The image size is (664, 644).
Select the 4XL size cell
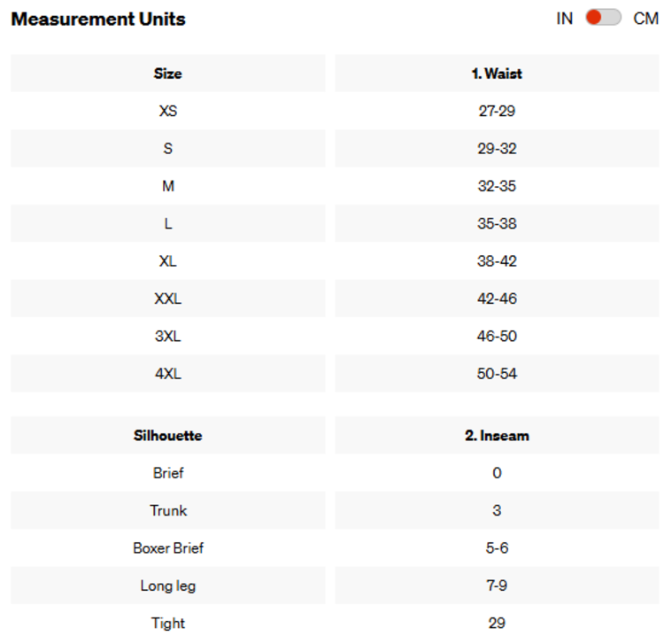(x=167, y=374)
